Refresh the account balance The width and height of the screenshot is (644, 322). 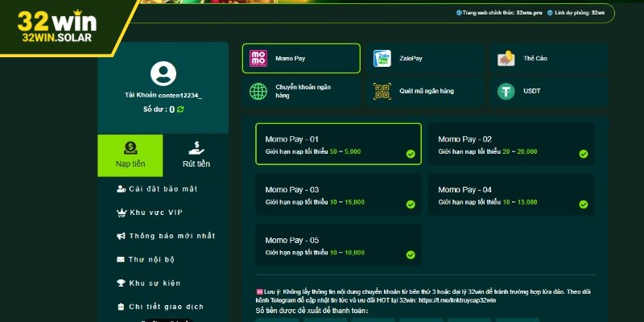point(180,109)
